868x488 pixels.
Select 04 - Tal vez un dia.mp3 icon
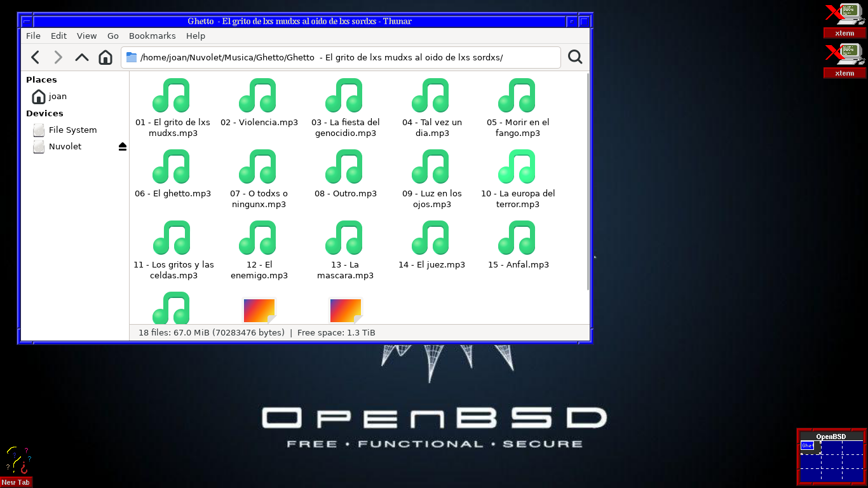click(x=431, y=95)
